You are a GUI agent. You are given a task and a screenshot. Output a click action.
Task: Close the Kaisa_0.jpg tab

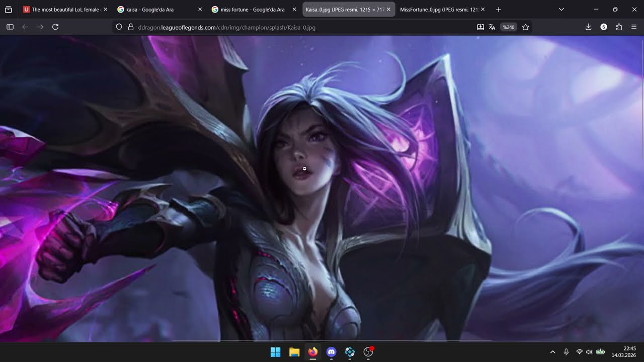(388, 10)
